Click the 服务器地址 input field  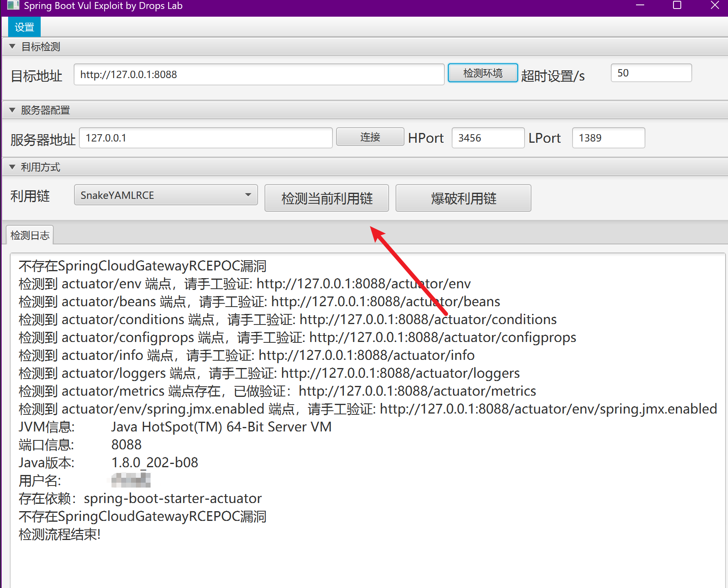206,138
